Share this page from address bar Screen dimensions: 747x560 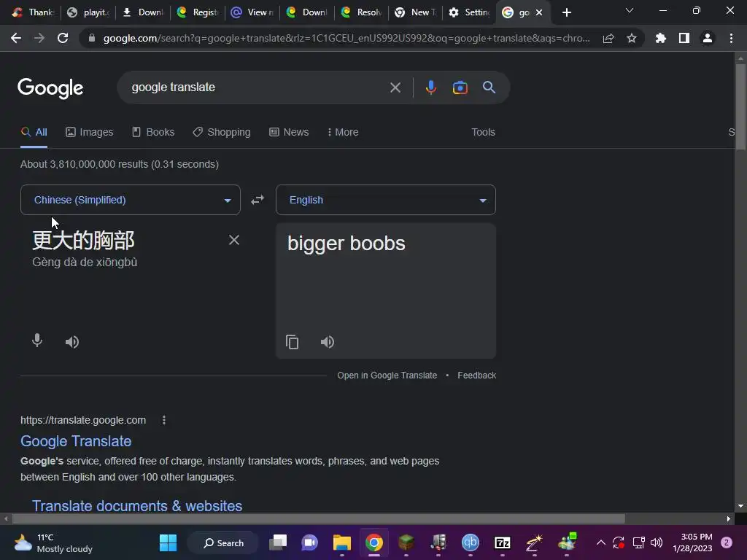(x=608, y=38)
